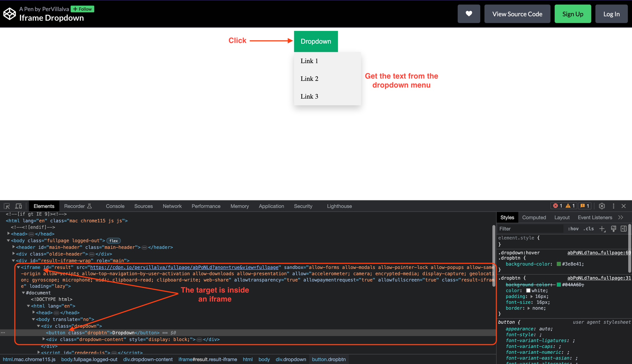This screenshot has height=364, width=632.
Task: Click the heart icon to like the pen
Action: (469, 14)
